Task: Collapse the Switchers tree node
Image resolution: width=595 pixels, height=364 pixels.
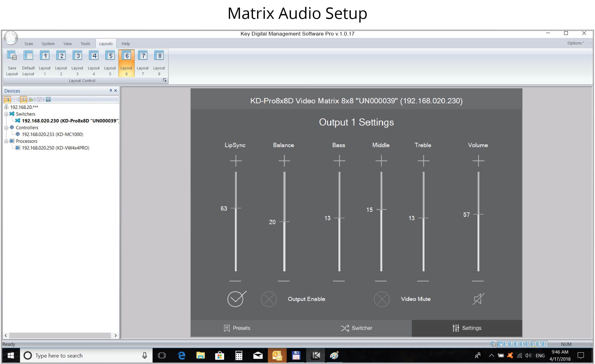Action: [6, 114]
